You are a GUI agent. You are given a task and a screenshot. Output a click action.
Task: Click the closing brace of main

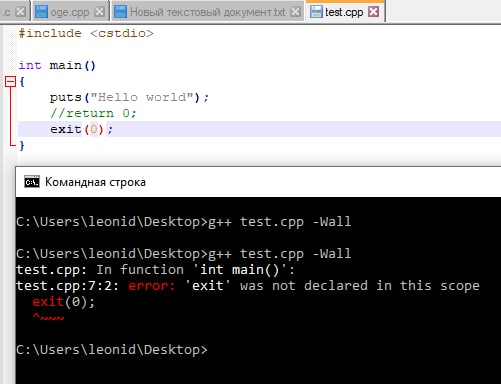click(22, 145)
